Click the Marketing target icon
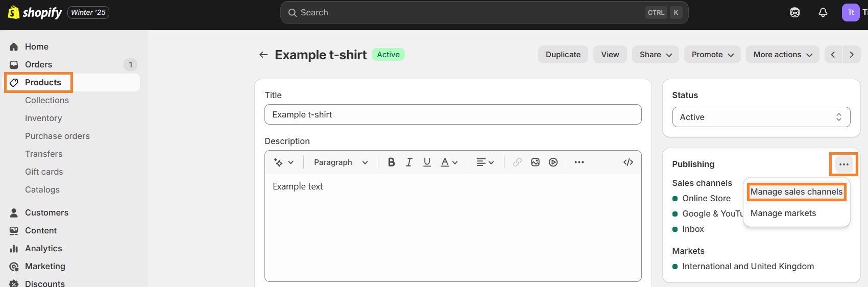The image size is (868, 287). click(x=14, y=266)
